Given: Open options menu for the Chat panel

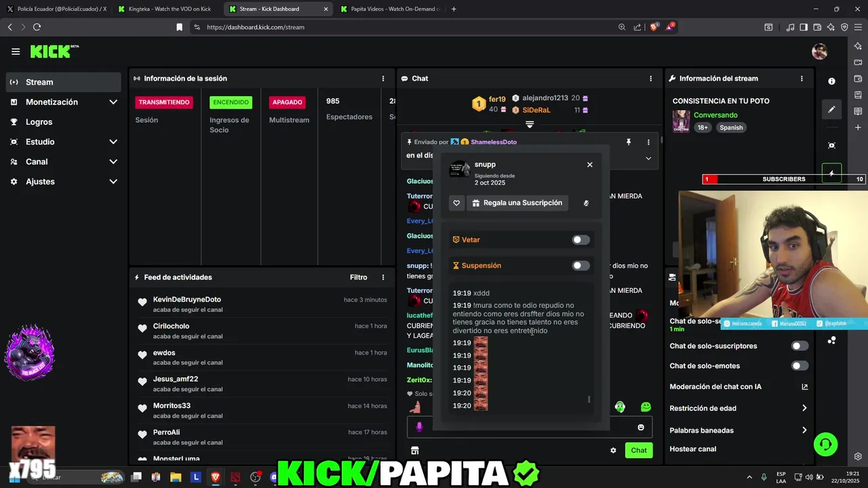Looking at the screenshot, I should 651,79.
